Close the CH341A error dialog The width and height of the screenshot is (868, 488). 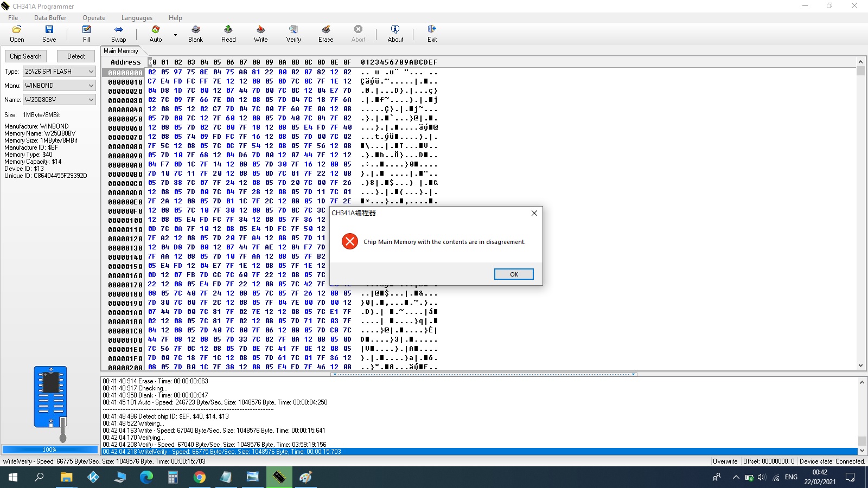coord(534,213)
